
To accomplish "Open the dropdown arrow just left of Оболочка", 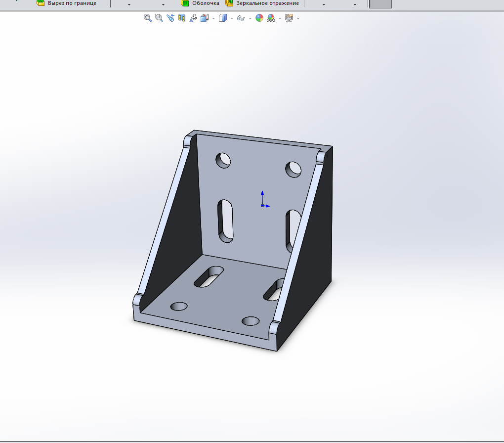I will pos(163,4).
